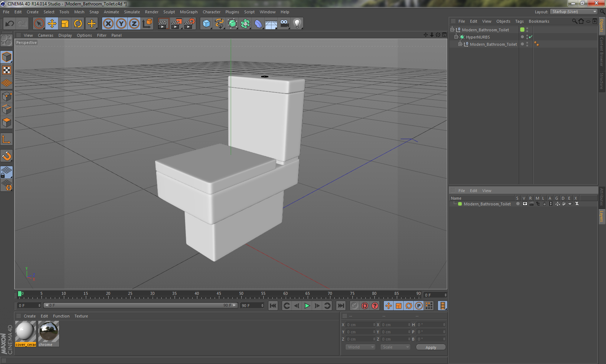Switch to Model mode icon
The height and width of the screenshot is (364, 606).
pyautogui.click(x=6, y=57)
